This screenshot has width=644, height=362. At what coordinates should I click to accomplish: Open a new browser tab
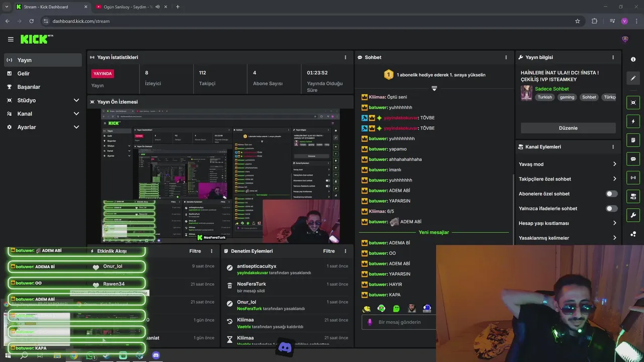click(178, 7)
